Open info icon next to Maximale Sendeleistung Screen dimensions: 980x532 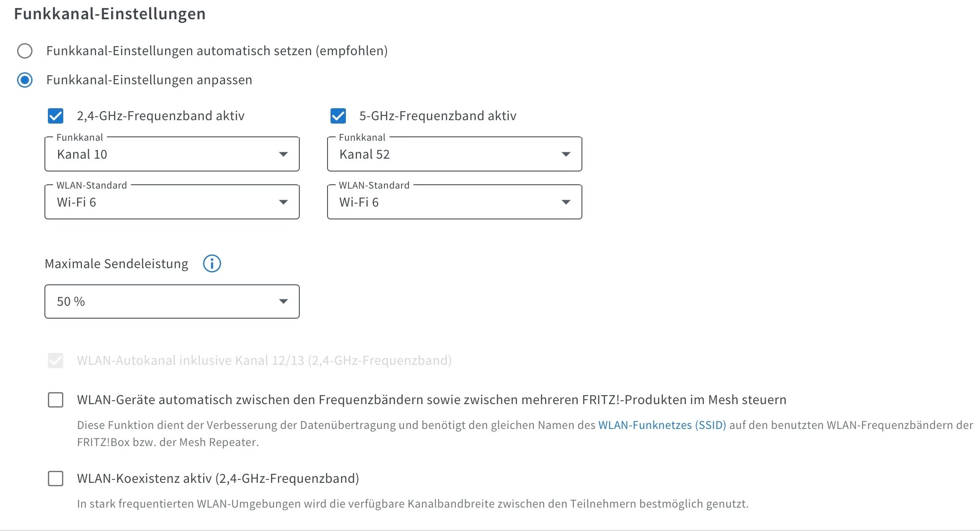pos(212,263)
